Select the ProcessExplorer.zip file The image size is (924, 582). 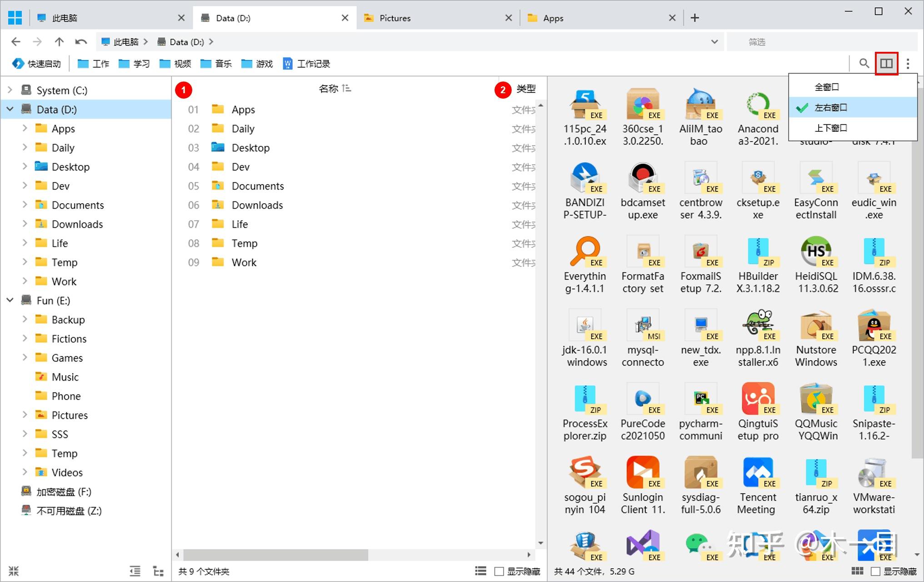tap(585, 412)
